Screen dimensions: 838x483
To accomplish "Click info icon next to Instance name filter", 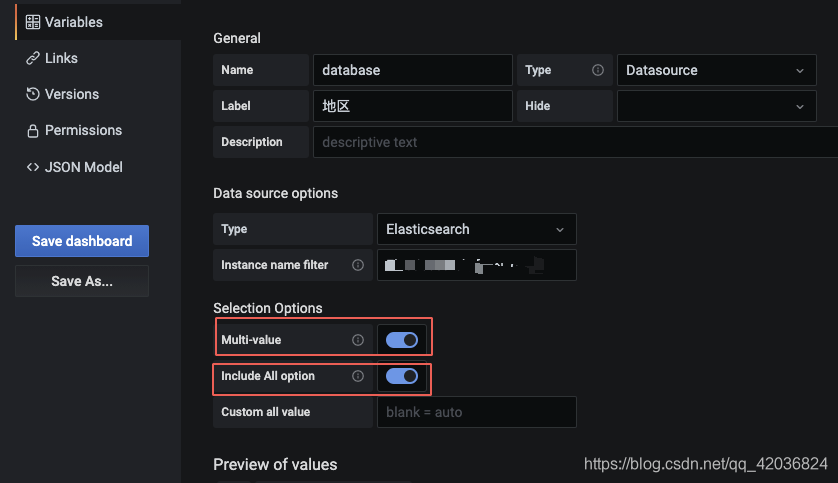I will (x=358, y=265).
